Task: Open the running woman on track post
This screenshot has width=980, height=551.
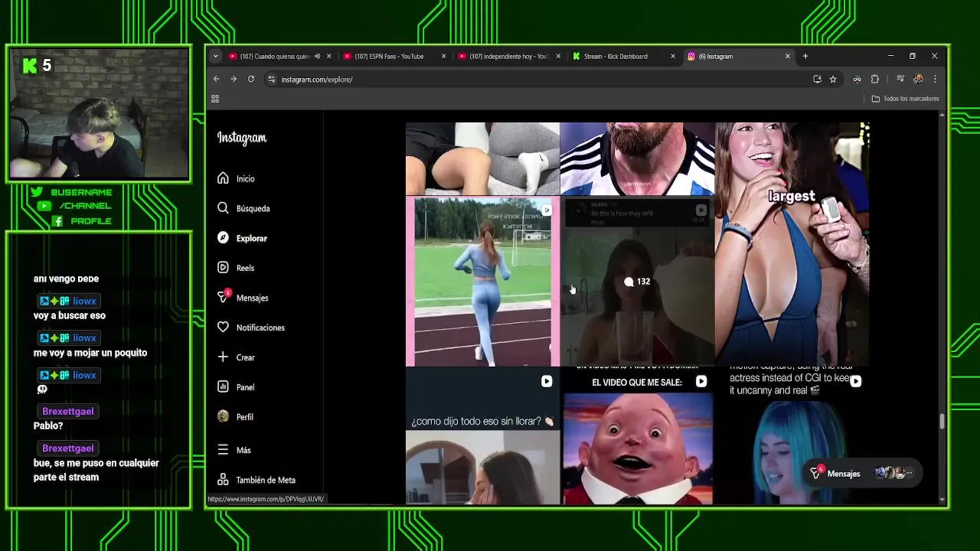Action: click(482, 282)
